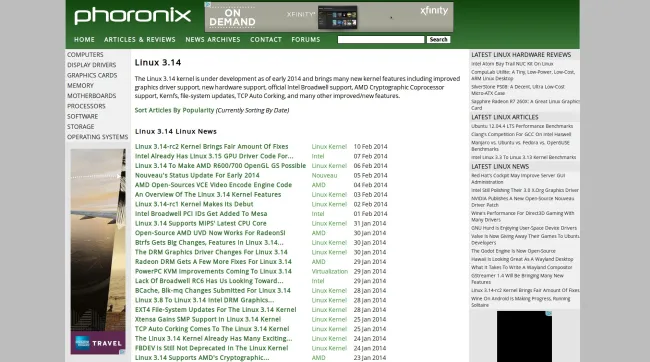Click Sort Articles By Popularity link
The image size is (650, 362).
[x=174, y=110]
